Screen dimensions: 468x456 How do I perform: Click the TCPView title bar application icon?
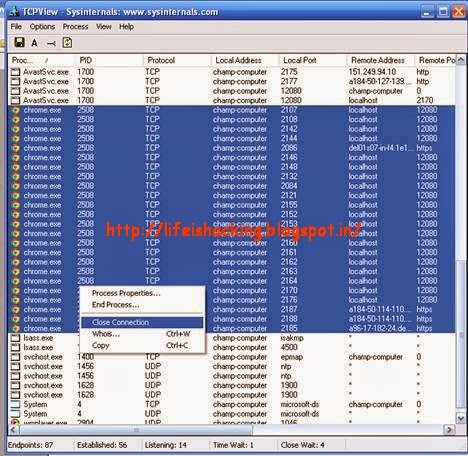[14, 11]
